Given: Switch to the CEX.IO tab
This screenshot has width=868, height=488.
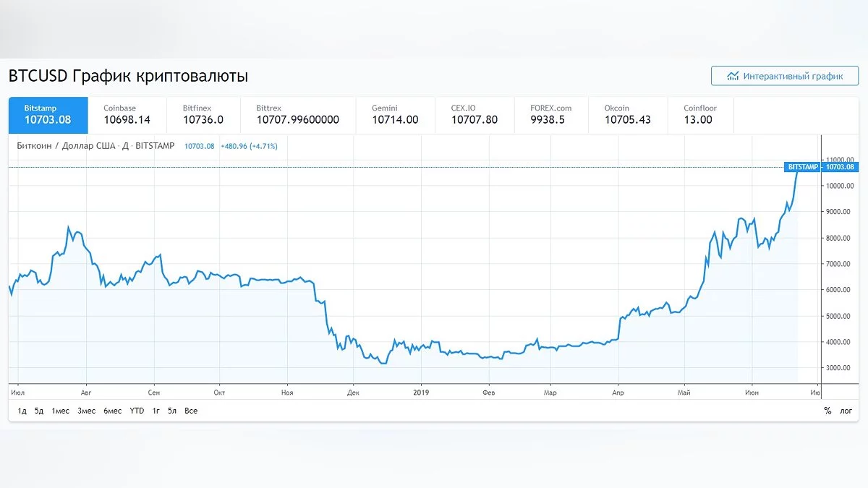Looking at the screenshot, I should (x=475, y=115).
